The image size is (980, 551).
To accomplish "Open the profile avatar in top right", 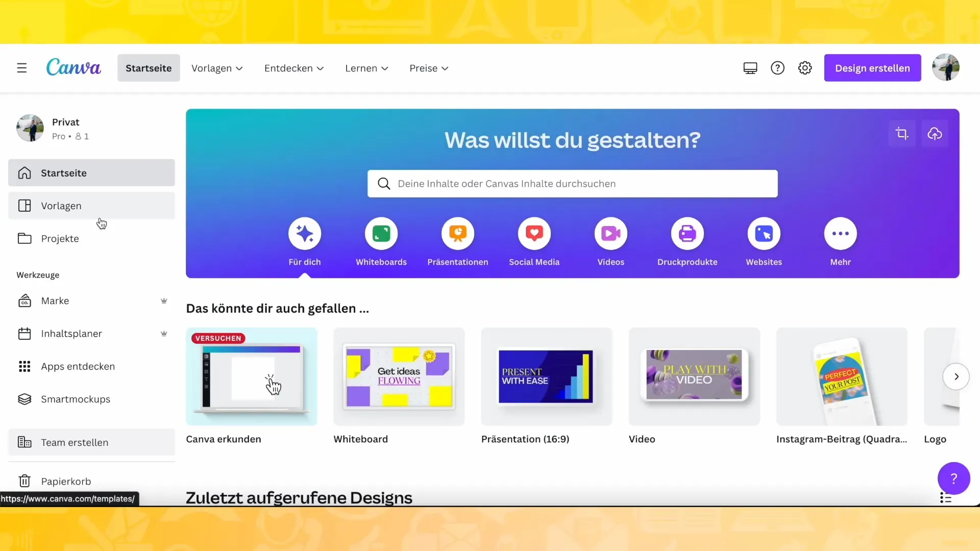I will [x=945, y=67].
